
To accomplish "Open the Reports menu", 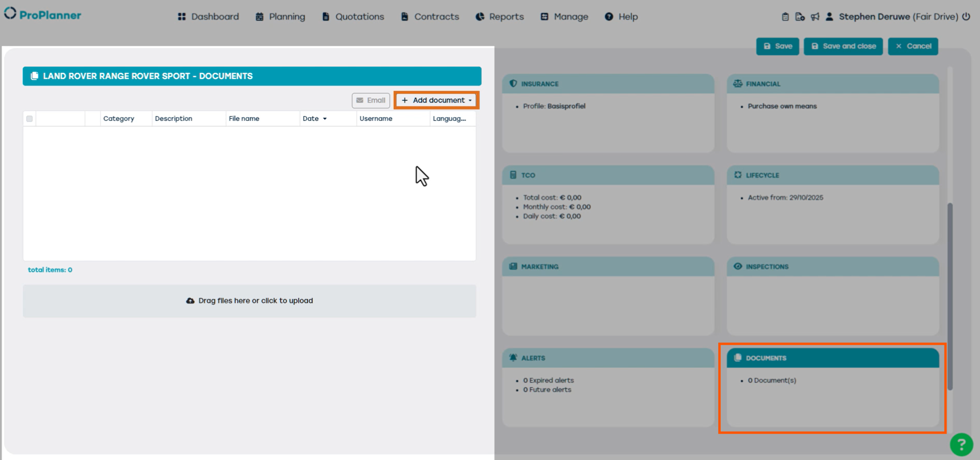I will pyautogui.click(x=500, y=16).
